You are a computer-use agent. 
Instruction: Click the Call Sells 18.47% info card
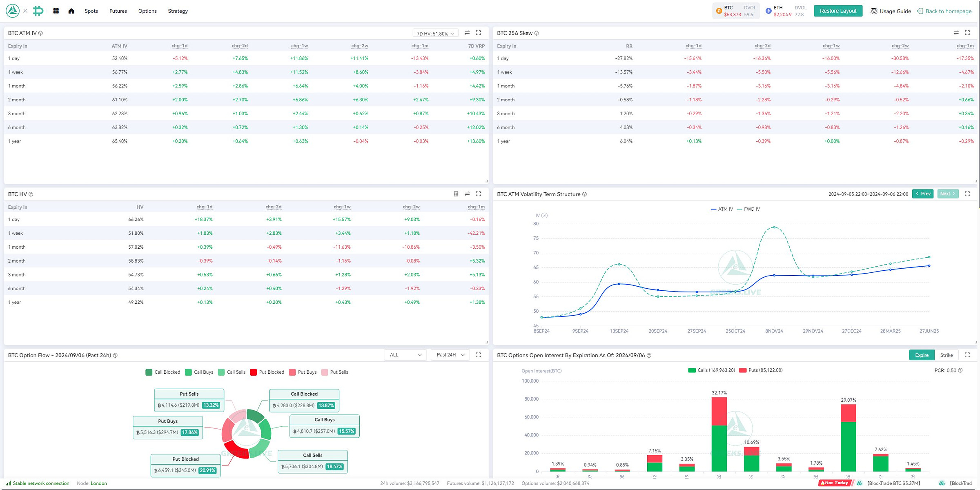(313, 461)
